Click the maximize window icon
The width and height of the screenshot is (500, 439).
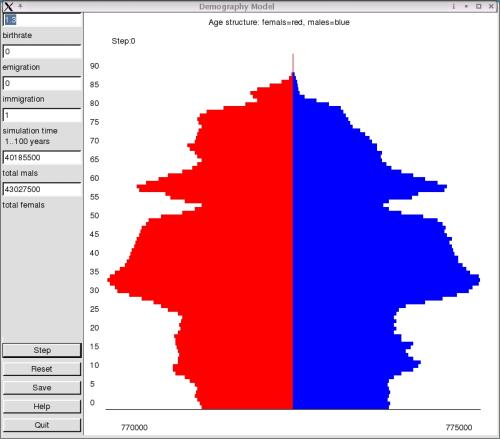(x=479, y=6)
